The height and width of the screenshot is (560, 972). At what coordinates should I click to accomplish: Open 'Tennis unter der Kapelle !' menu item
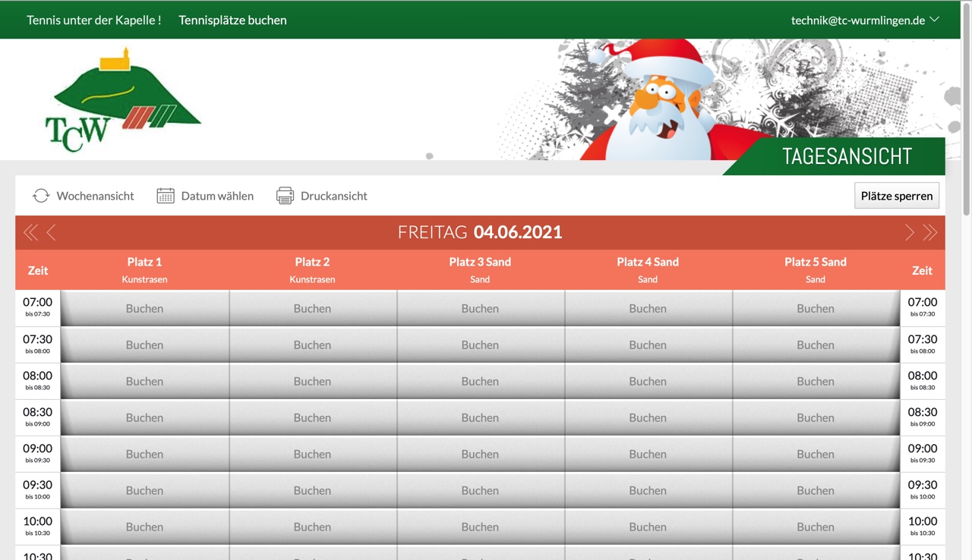94,20
